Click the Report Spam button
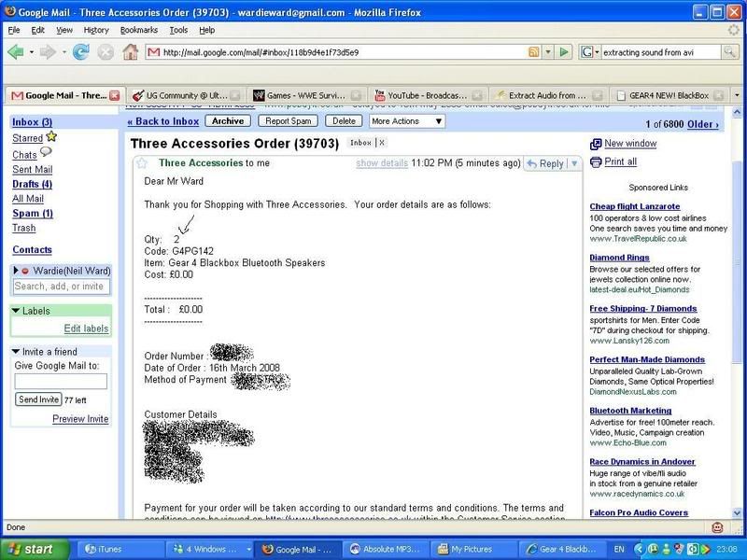 pos(289,121)
